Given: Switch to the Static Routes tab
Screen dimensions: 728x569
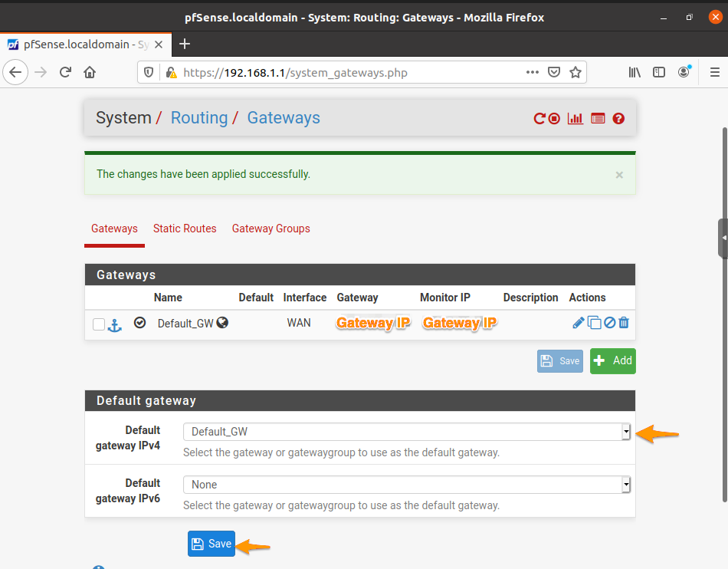Looking at the screenshot, I should (185, 229).
